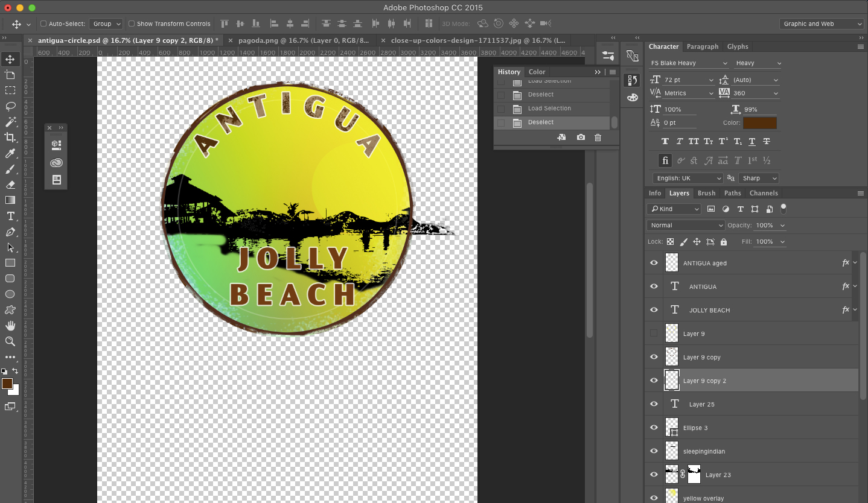
Task: Select the Eyedropper tool
Action: click(10, 153)
